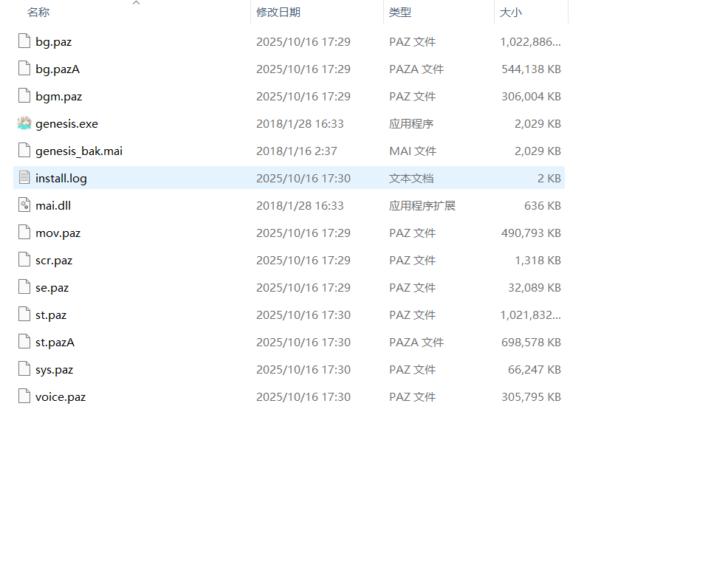Image resolution: width=728 pixels, height=567 pixels.
Task: Select the mai.dll file icon
Action: point(24,206)
